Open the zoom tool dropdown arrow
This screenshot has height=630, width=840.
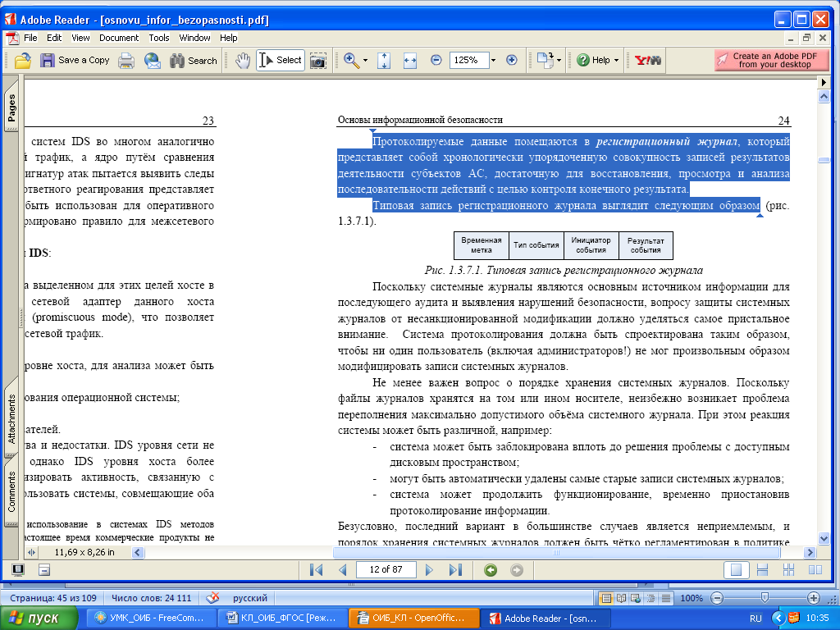tap(365, 61)
